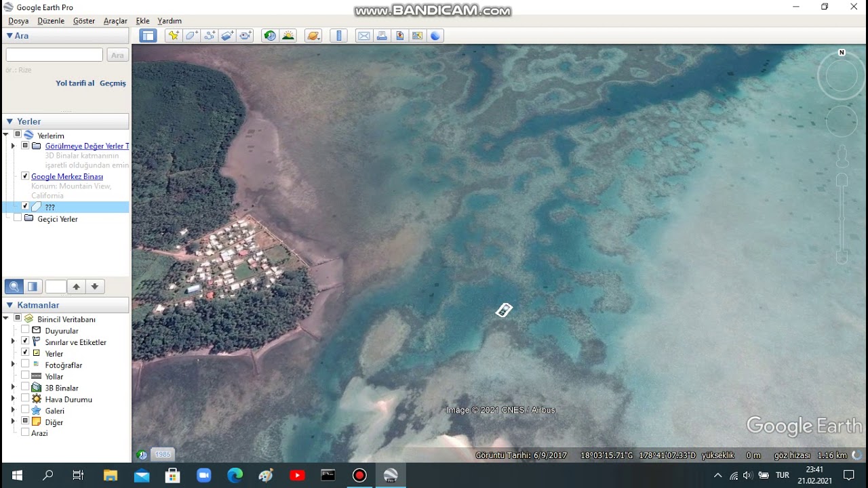
Task: Click the blue Earth globe toolbar icon
Action: tap(435, 36)
